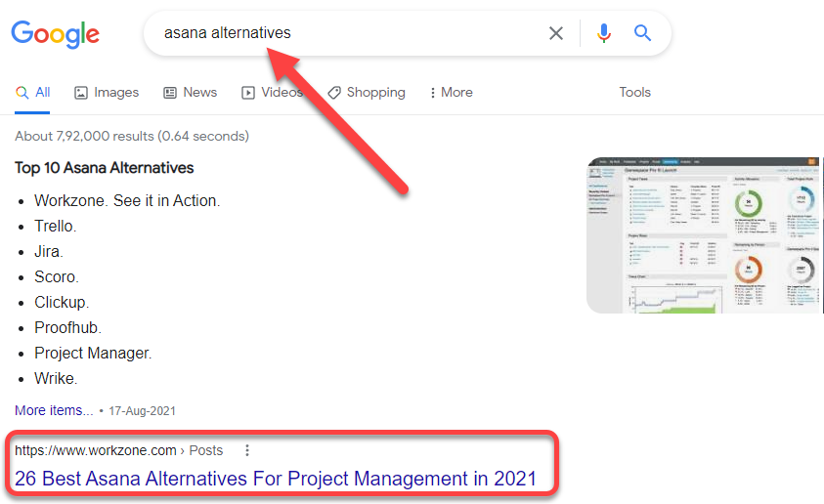This screenshot has width=824, height=504.
Task: Switch to the Shopping tab
Action: point(367,93)
